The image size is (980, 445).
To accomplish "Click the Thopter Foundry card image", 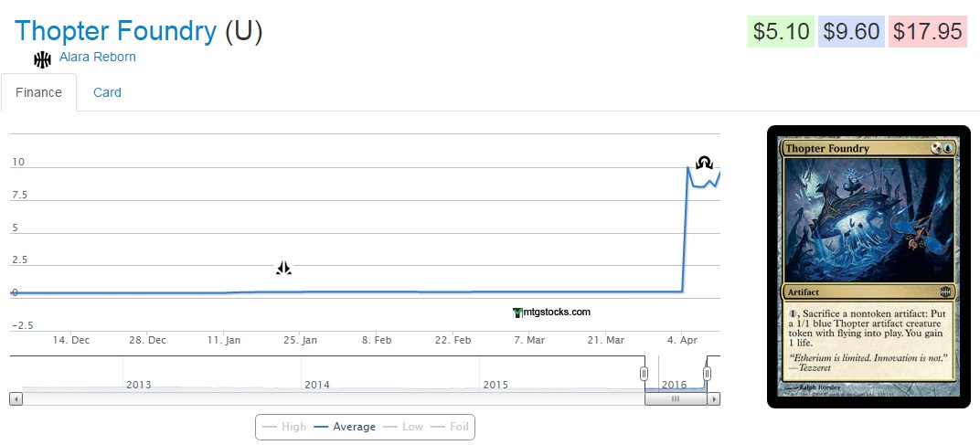I will coord(868,265).
